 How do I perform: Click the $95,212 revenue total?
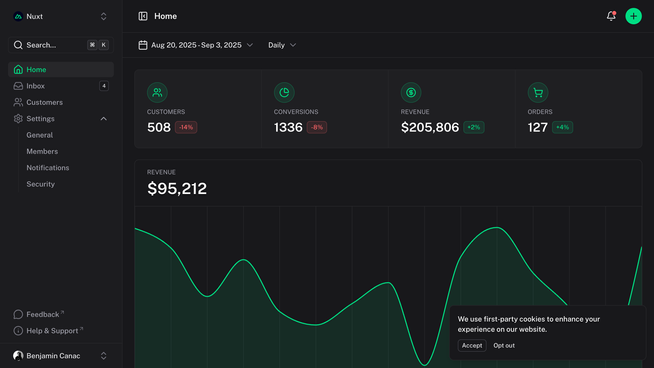[177, 189]
